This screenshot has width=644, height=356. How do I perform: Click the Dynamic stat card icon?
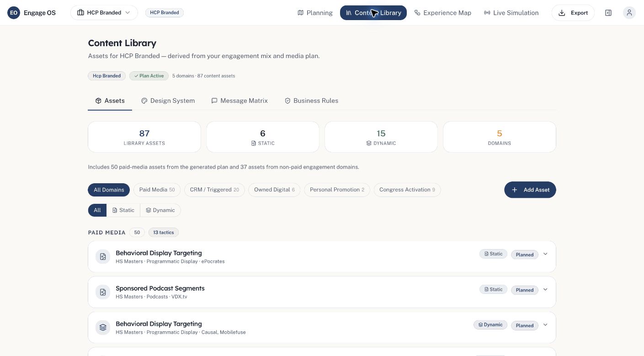coord(369,143)
